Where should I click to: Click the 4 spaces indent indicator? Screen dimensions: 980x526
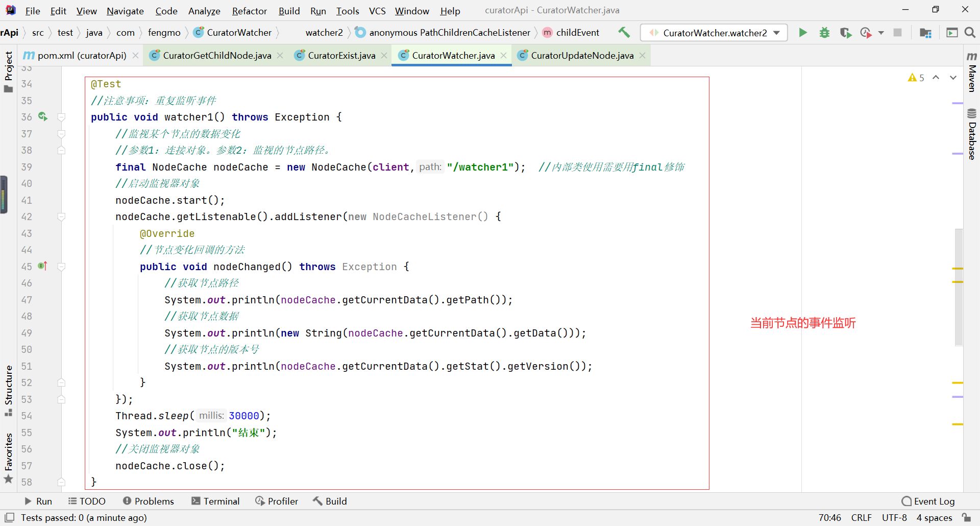934,517
